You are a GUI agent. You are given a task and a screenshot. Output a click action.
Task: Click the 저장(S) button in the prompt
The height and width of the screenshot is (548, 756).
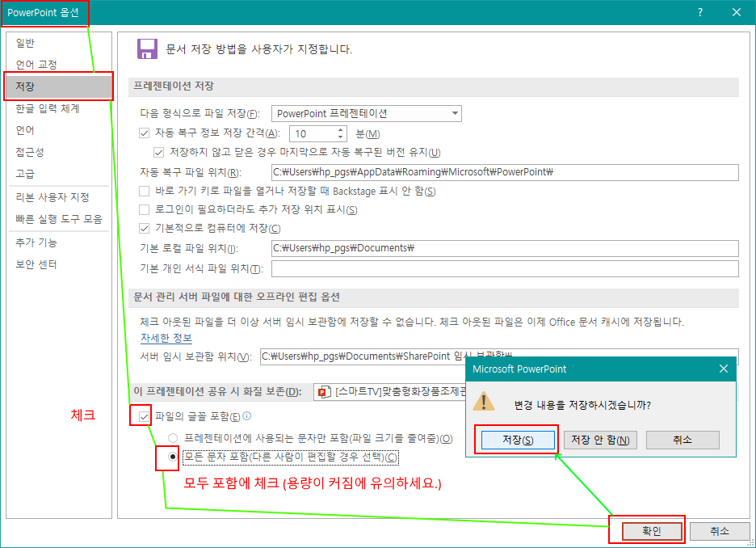pos(518,440)
